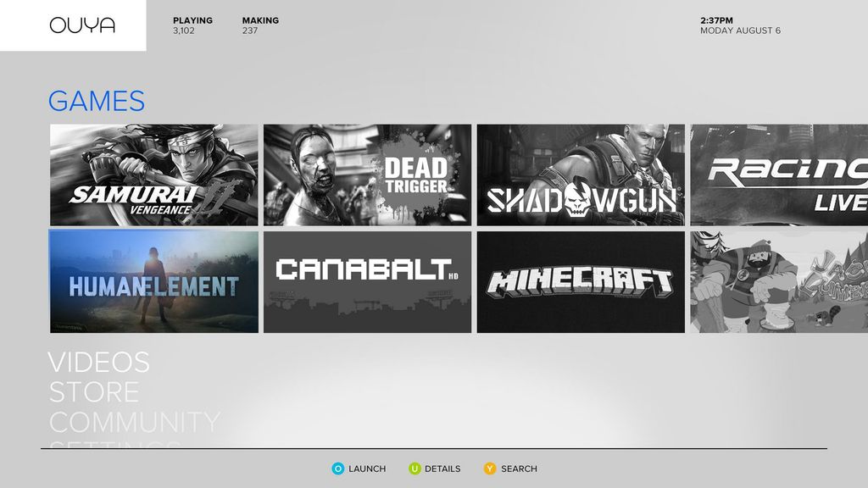This screenshot has width=868, height=488.
Task: Click the Making 237 counter
Action: (259, 25)
